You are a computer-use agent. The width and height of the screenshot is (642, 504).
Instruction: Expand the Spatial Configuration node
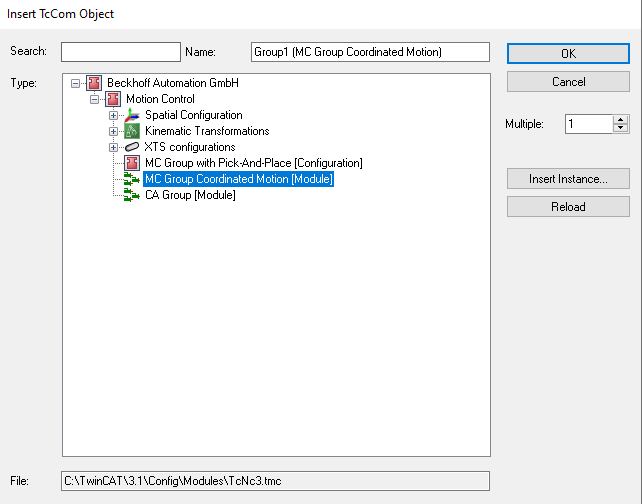[113, 115]
